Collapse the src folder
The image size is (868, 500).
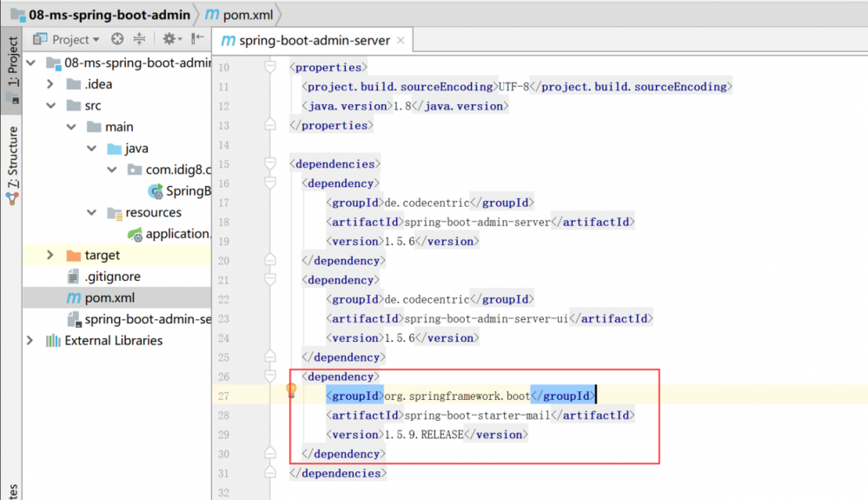(51, 105)
